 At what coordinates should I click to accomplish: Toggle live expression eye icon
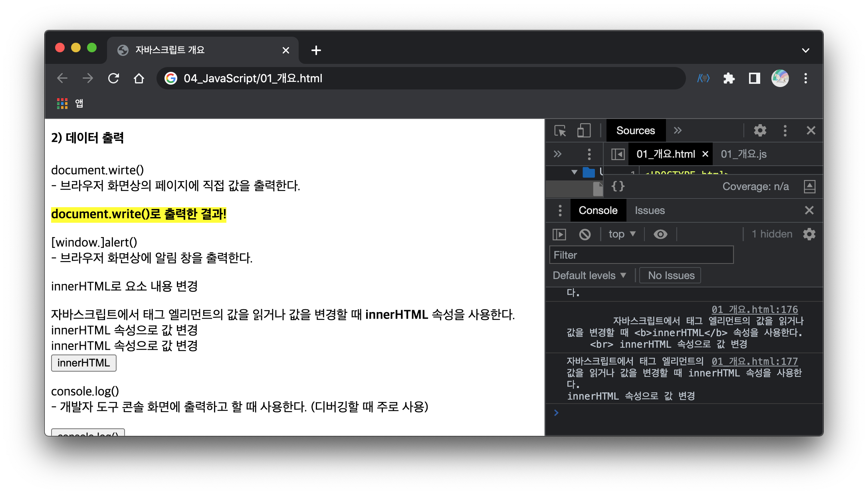[660, 234]
